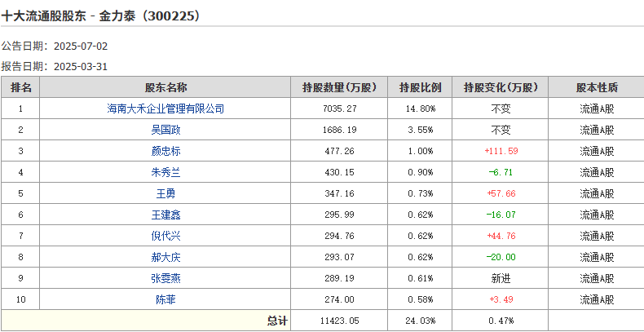
Task: Click the change value +111.59
Action: [501, 151]
